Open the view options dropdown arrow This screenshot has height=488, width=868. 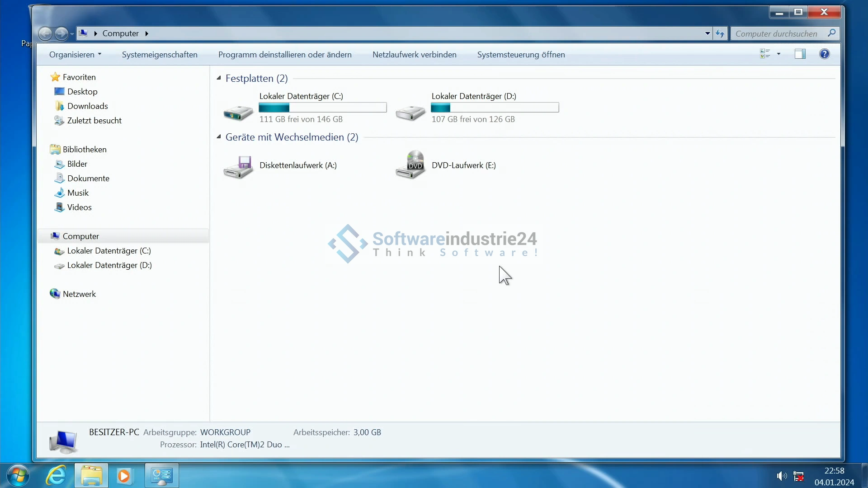(x=778, y=54)
